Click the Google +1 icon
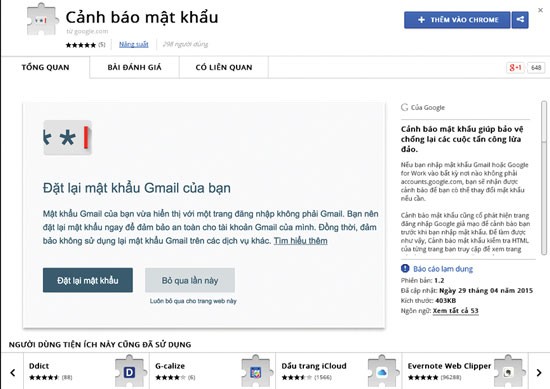This screenshot has width=550, height=389. pos(515,67)
